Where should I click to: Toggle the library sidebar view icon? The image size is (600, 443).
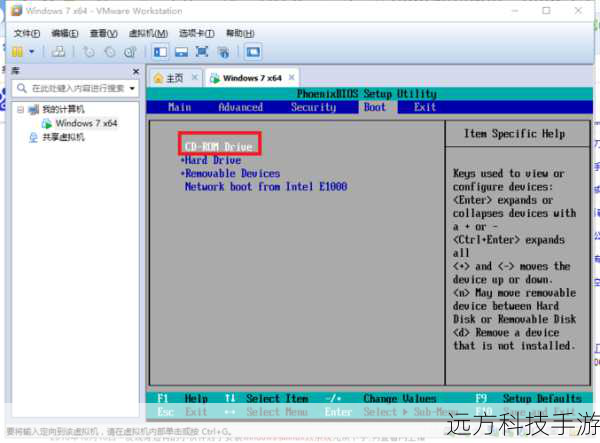(160, 52)
